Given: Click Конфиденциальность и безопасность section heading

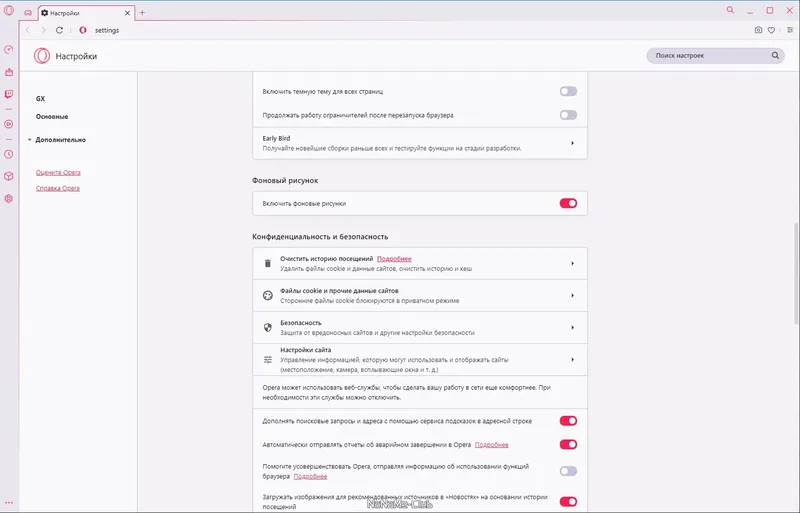Looking at the screenshot, I should coord(320,237).
